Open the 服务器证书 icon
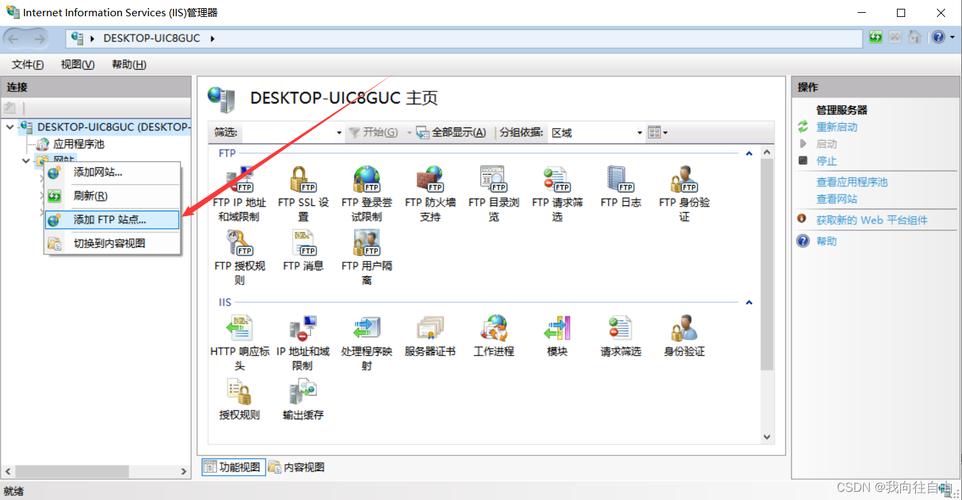The width and height of the screenshot is (962, 500). pos(430,330)
